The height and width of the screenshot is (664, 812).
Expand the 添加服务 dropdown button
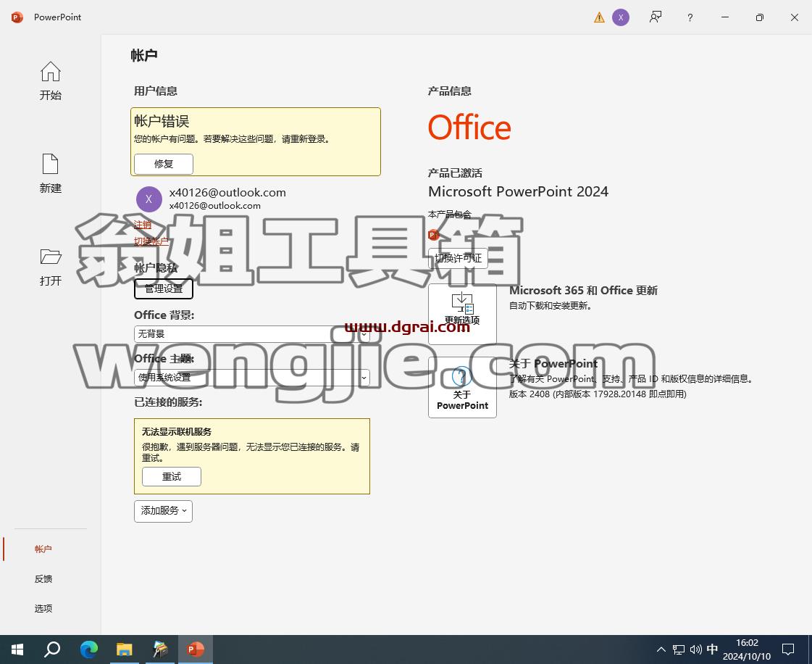(163, 511)
